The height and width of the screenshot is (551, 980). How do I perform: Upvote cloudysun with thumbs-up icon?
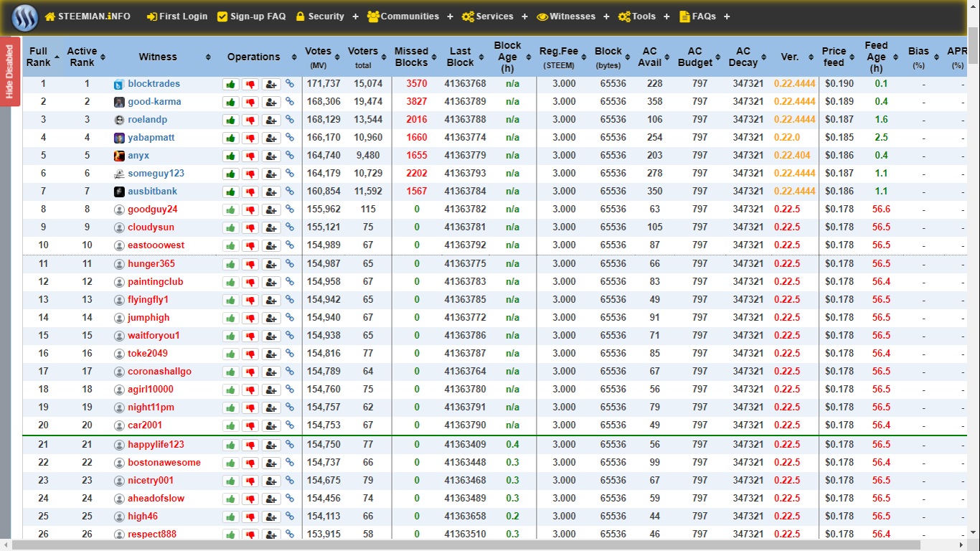tap(231, 228)
